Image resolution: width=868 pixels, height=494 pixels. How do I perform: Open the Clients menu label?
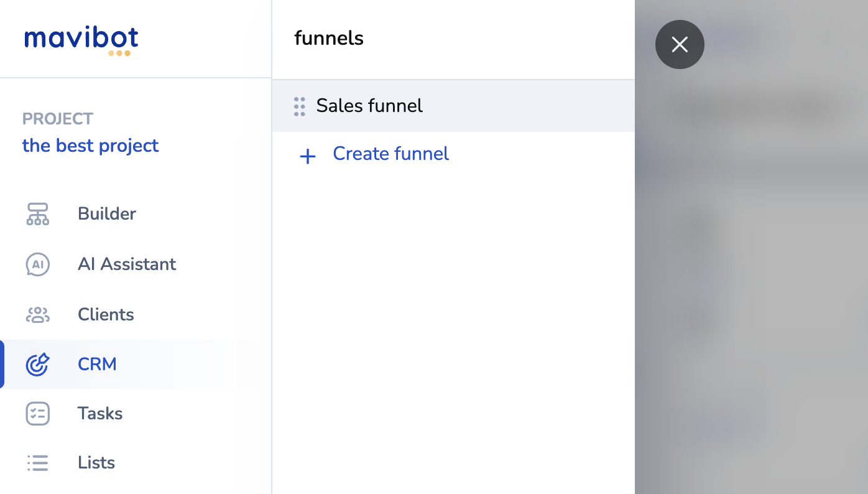[x=106, y=315]
